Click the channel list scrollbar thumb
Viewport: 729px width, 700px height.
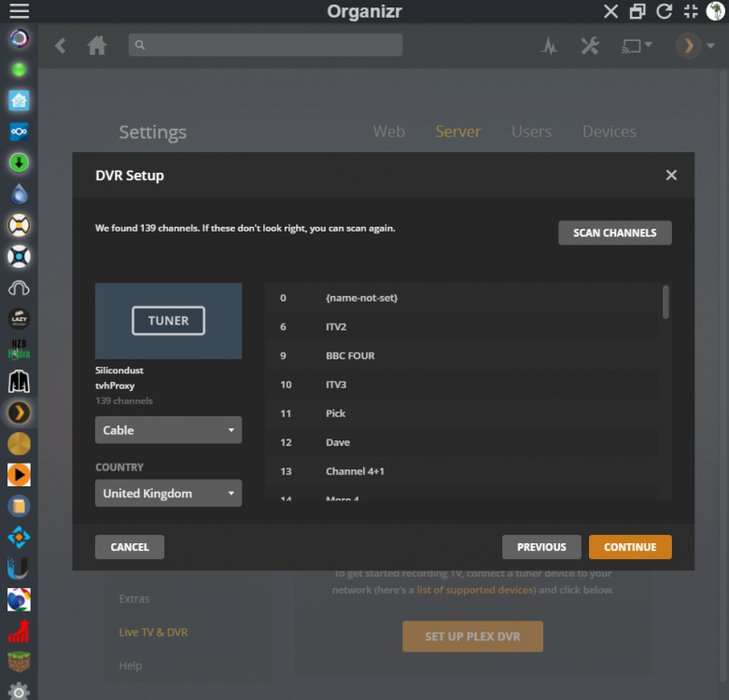pos(666,302)
